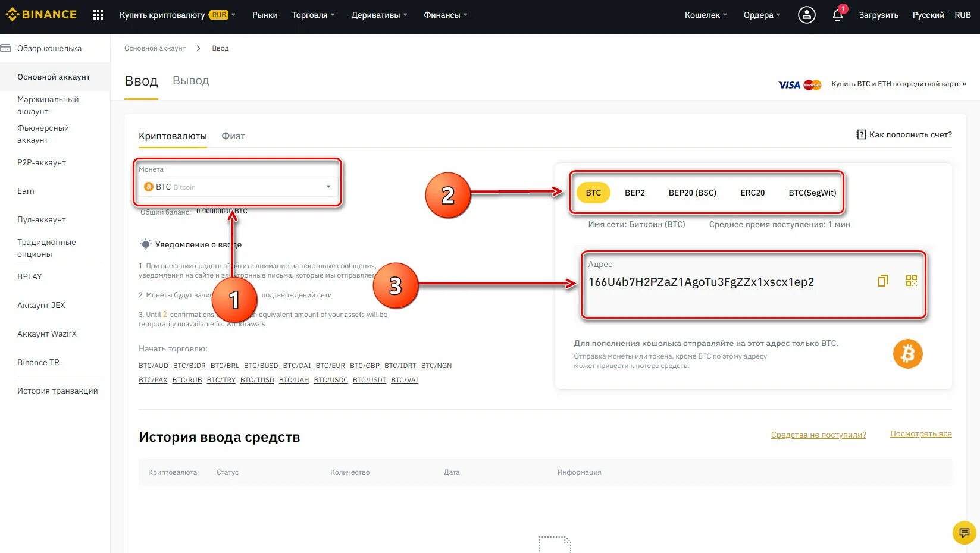Open P2P-аккаунт in sidebar
Image resolution: width=980 pixels, height=553 pixels.
(42, 162)
